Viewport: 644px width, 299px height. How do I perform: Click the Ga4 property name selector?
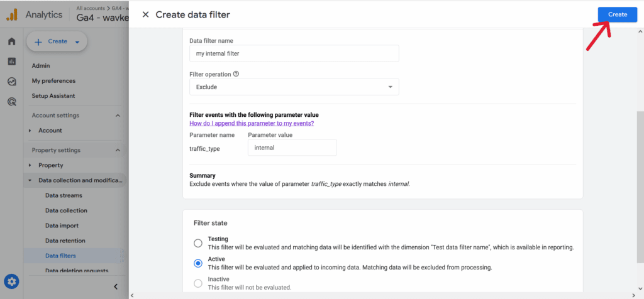103,18
